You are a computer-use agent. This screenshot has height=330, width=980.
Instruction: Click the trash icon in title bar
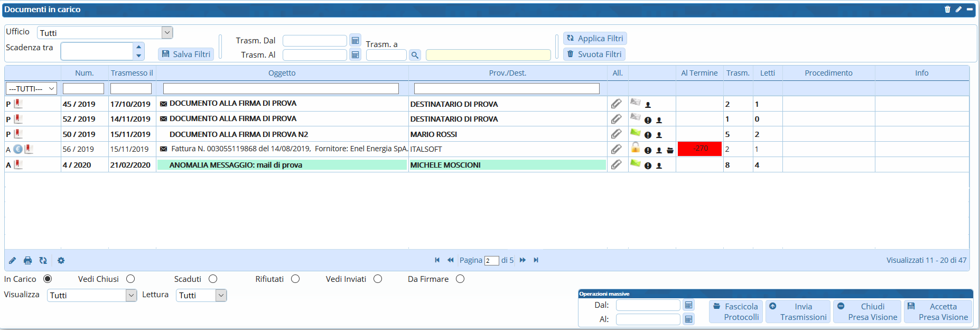[x=947, y=10]
